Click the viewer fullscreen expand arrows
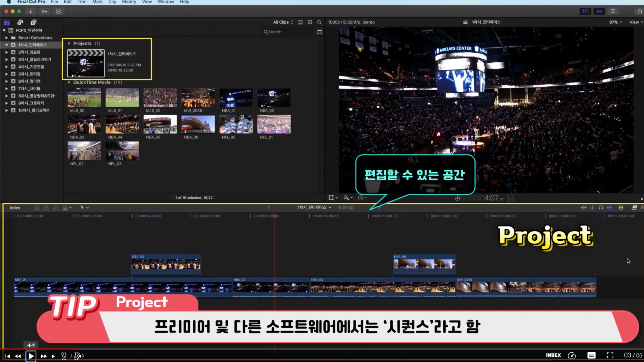The image size is (644, 362). coord(642,198)
